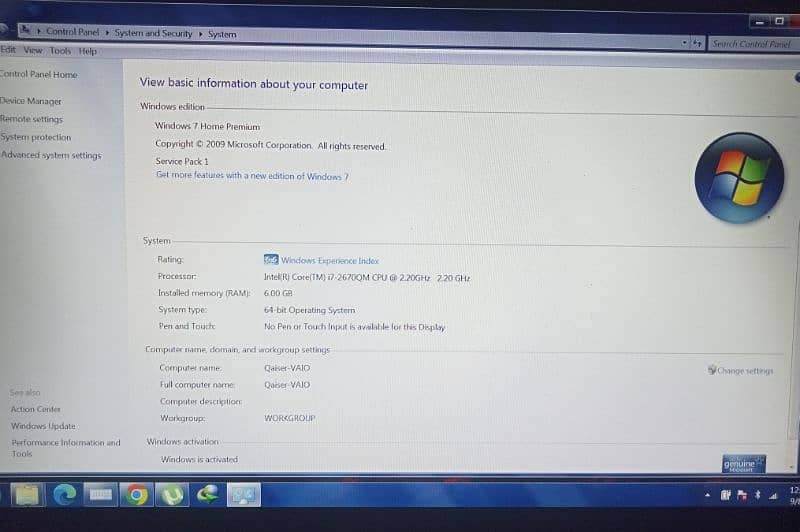Viewport: 800px width, 532px height.
Task: Open the keyboard app taskbar icon
Action: tap(101, 495)
